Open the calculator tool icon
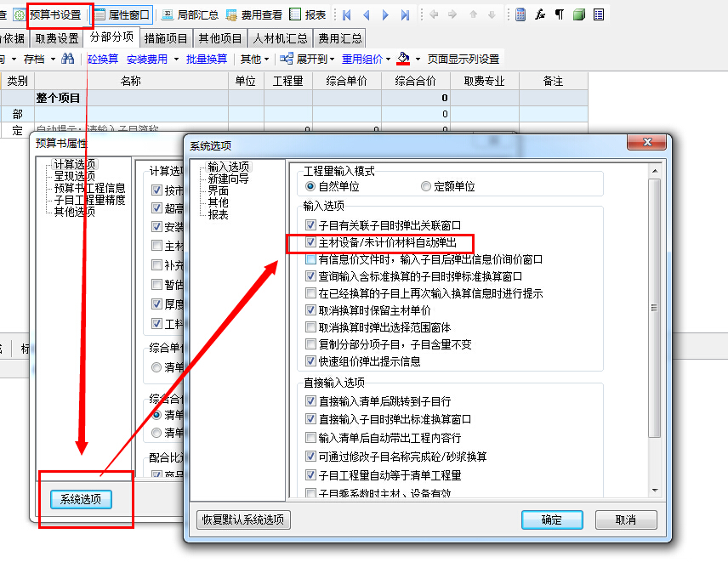 point(520,14)
